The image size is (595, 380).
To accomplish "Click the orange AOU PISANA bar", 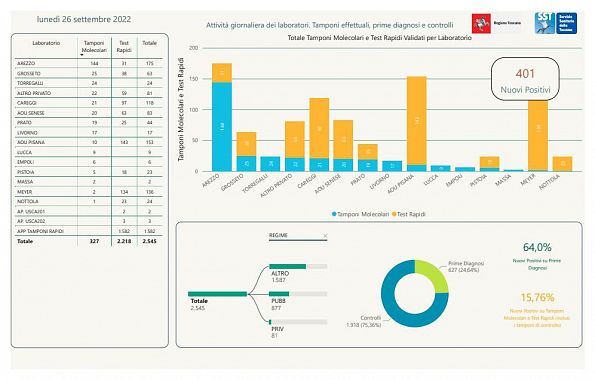I will click(417, 121).
